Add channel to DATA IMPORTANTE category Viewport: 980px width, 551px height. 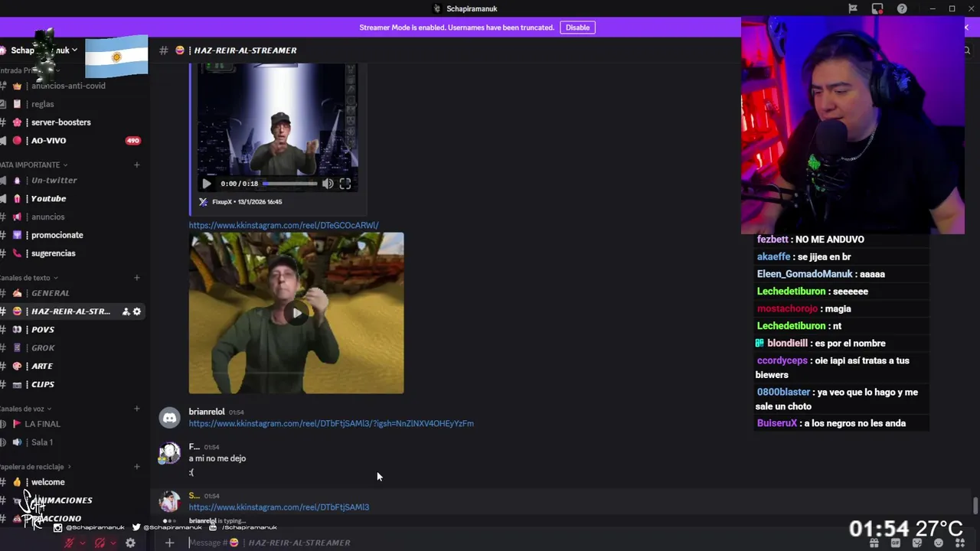137,165
